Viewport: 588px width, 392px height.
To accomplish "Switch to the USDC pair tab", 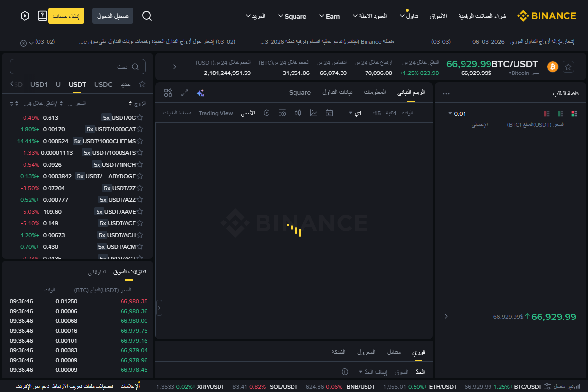I will coord(103,84).
